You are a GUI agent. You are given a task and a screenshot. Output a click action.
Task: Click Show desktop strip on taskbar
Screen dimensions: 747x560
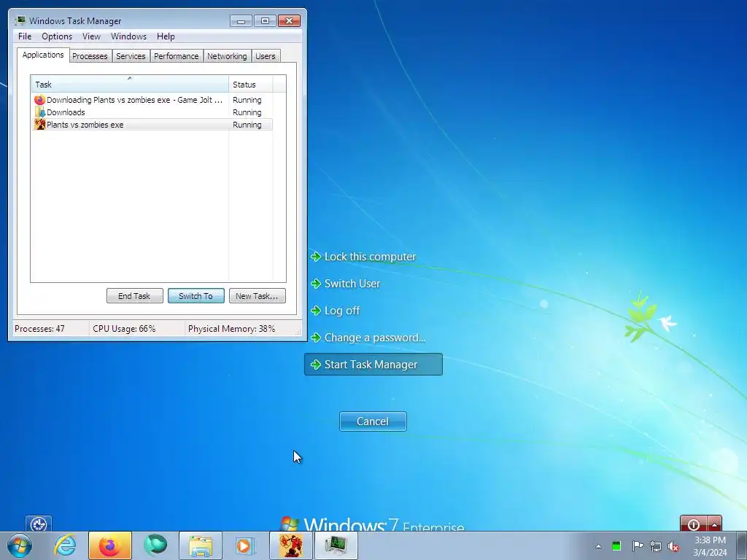coord(742,545)
